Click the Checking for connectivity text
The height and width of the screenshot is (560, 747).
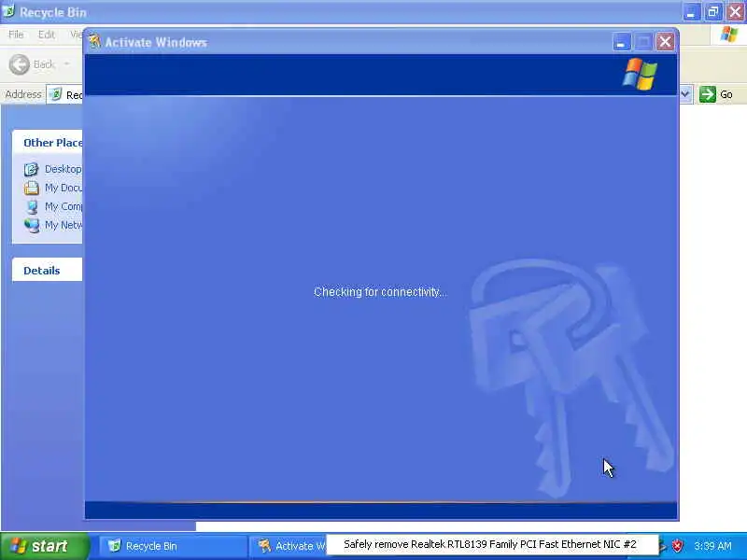click(380, 292)
